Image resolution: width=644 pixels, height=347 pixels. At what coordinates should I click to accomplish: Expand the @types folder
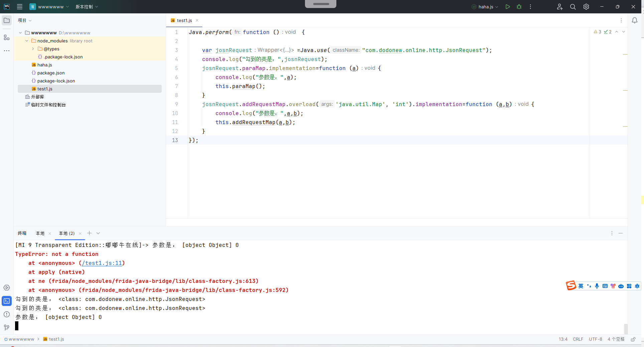pos(33,49)
